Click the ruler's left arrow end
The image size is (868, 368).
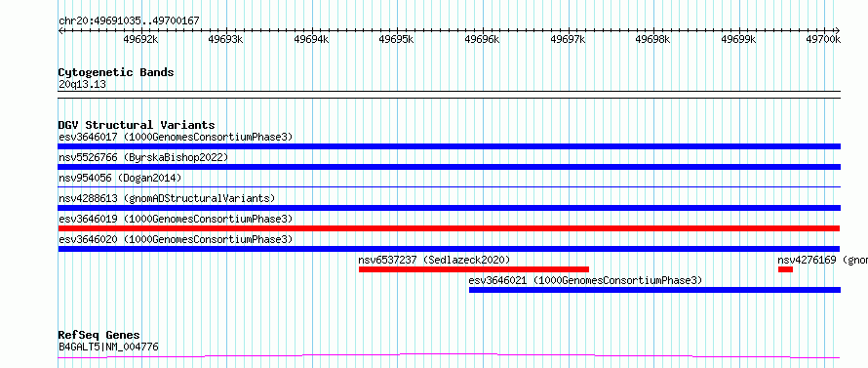pos(60,30)
